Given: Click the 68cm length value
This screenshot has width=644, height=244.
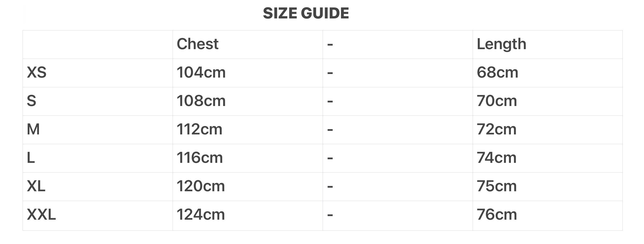Looking at the screenshot, I should click(498, 72).
